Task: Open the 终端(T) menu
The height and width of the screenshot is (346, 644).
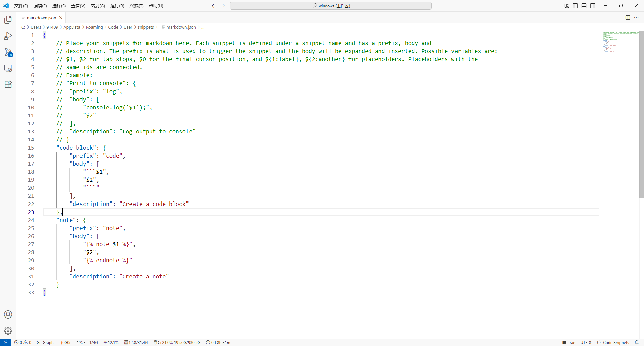Action: 136,6
